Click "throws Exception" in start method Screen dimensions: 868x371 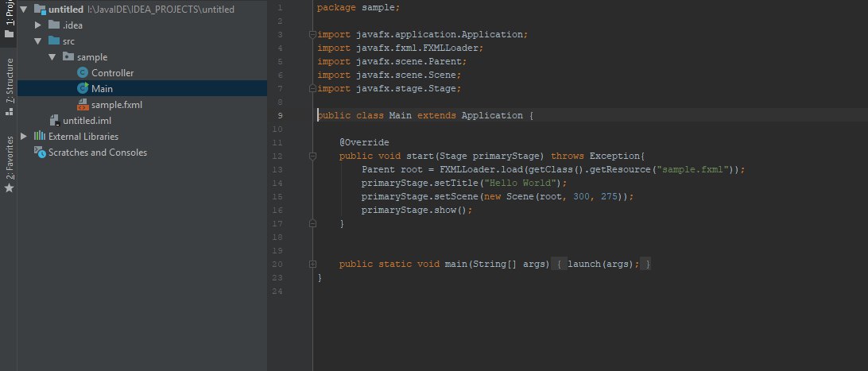pyautogui.click(x=595, y=157)
